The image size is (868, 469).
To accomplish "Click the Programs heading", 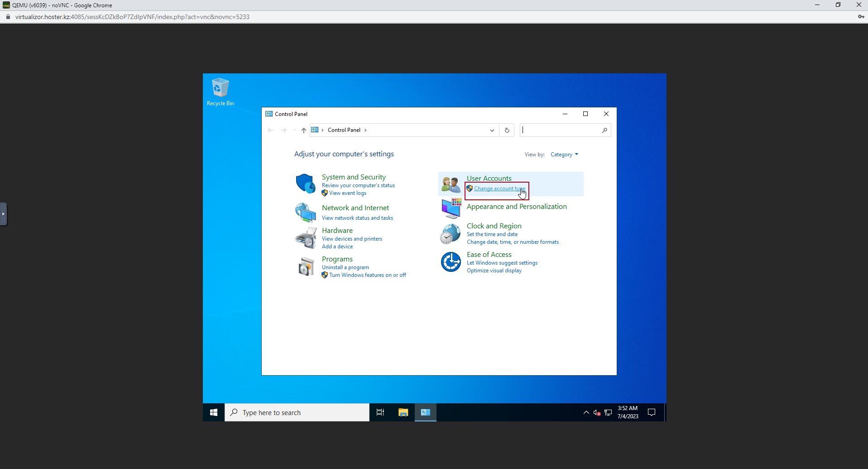I will tap(337, 259).
